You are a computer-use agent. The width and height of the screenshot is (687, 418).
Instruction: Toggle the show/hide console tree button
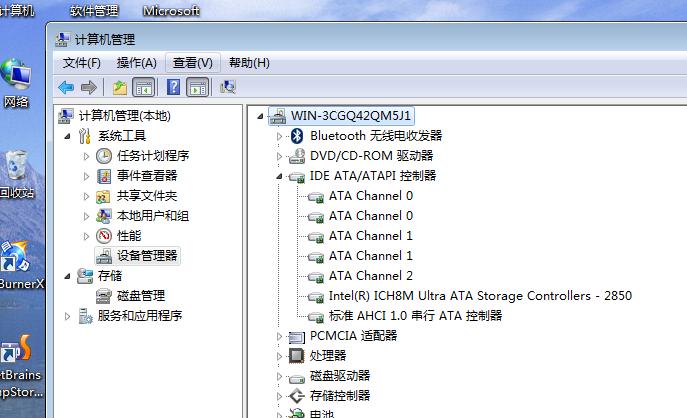point(143,87)
